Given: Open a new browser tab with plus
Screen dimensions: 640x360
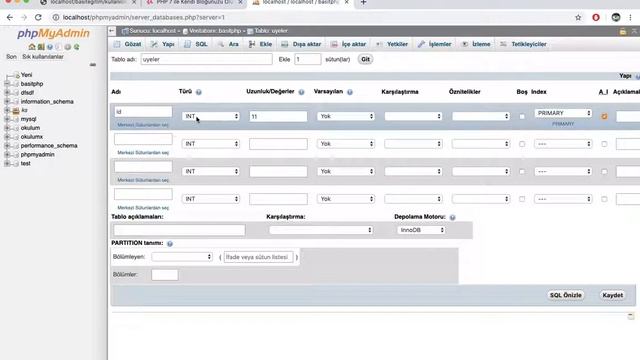Looking at the screenshot, I should click(363, 3).
